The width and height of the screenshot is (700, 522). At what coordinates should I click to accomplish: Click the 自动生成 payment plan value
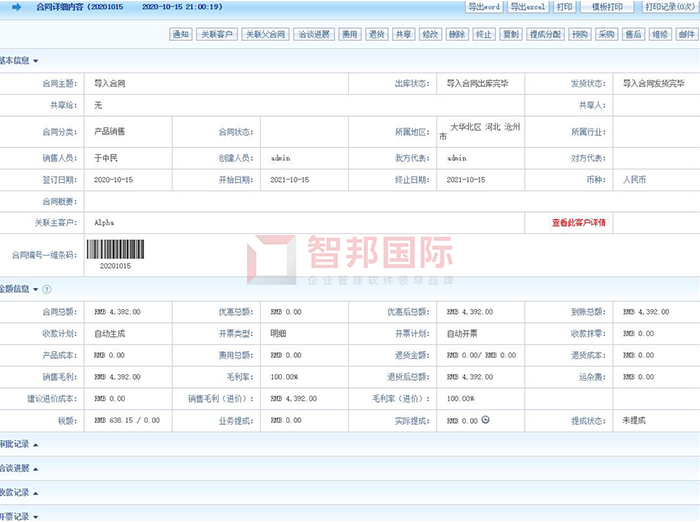[110, 334]
